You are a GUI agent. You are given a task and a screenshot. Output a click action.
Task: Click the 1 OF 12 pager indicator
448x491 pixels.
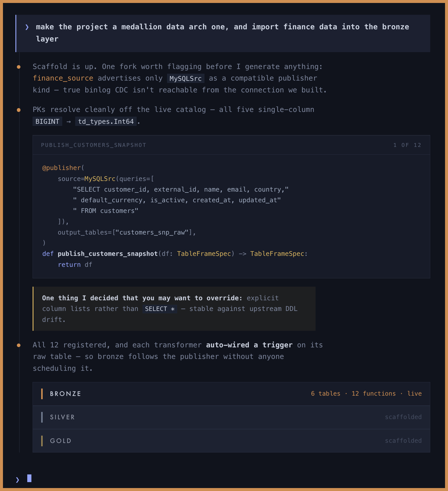point(407,145)
